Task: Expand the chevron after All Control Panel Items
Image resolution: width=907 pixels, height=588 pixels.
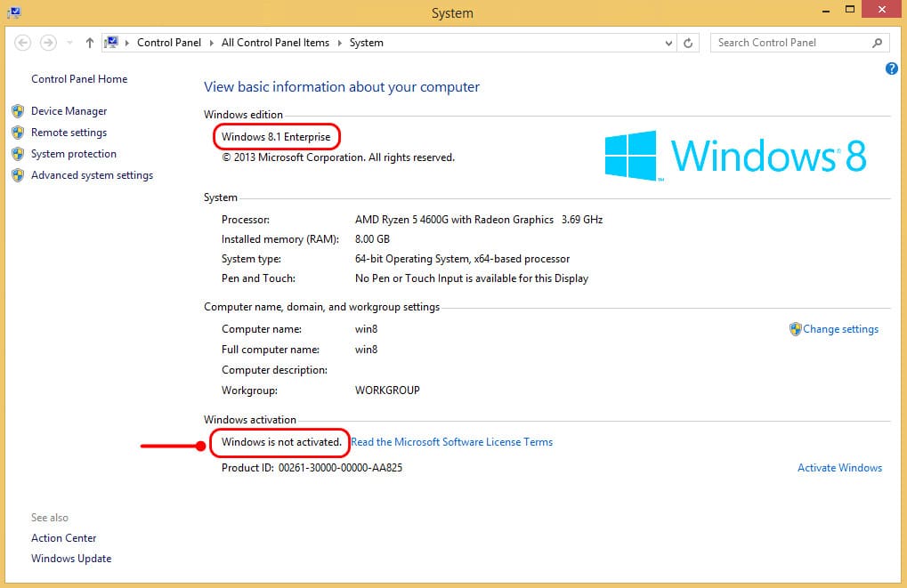Action: 339,43
